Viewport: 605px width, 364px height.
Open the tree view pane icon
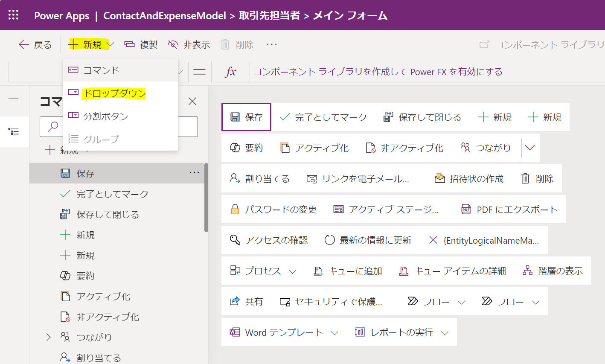[14, 131]
